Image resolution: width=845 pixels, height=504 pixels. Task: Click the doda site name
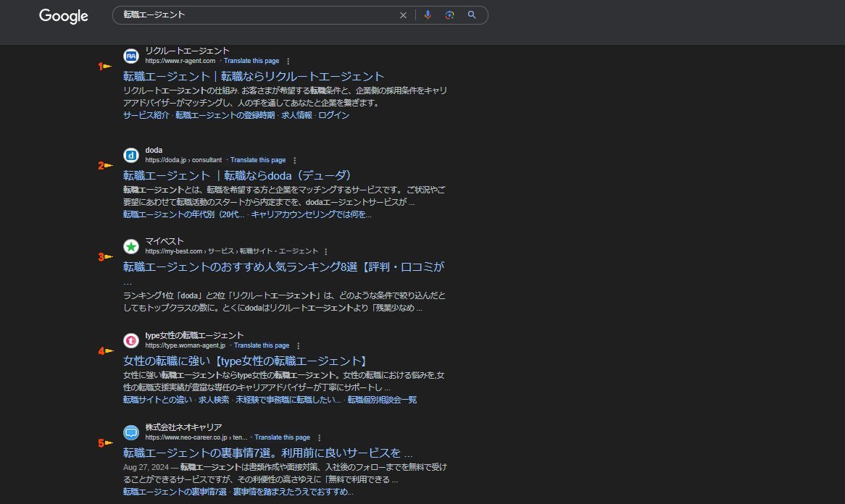(x=154, y=150)
